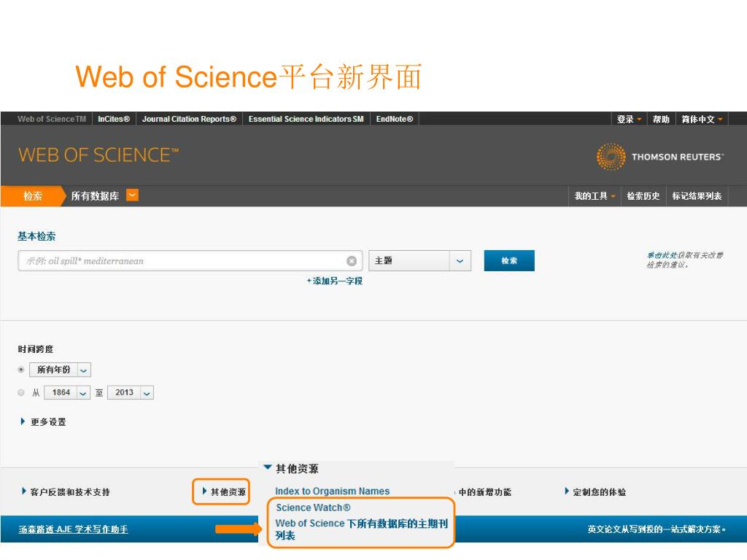Click +添加另一字段 link

[x=334, y=281]
